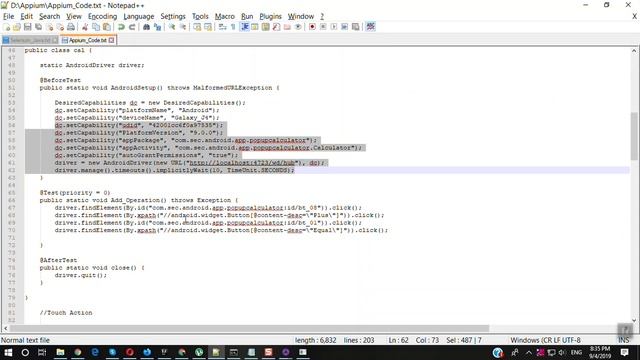The image size is (640, 360).
Task: Click the Save All toolbar icon
Action: (38, 27)
